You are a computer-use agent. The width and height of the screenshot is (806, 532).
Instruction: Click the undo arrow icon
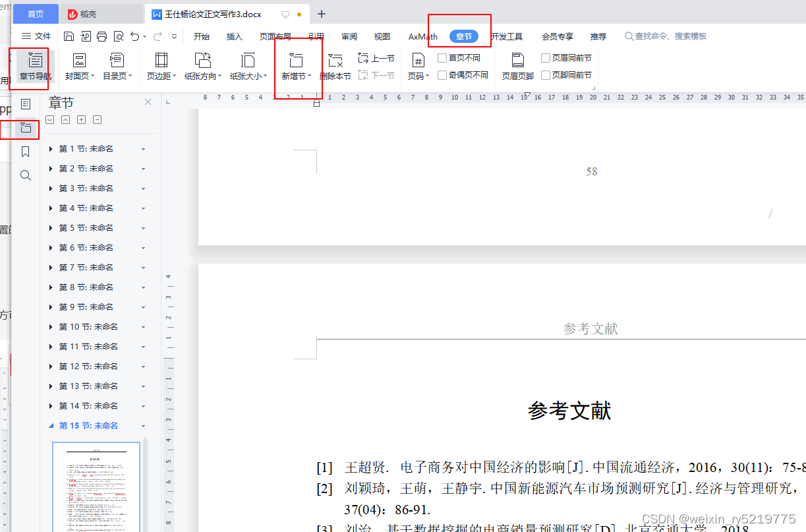pyautogui.click(x=134, y=36)
